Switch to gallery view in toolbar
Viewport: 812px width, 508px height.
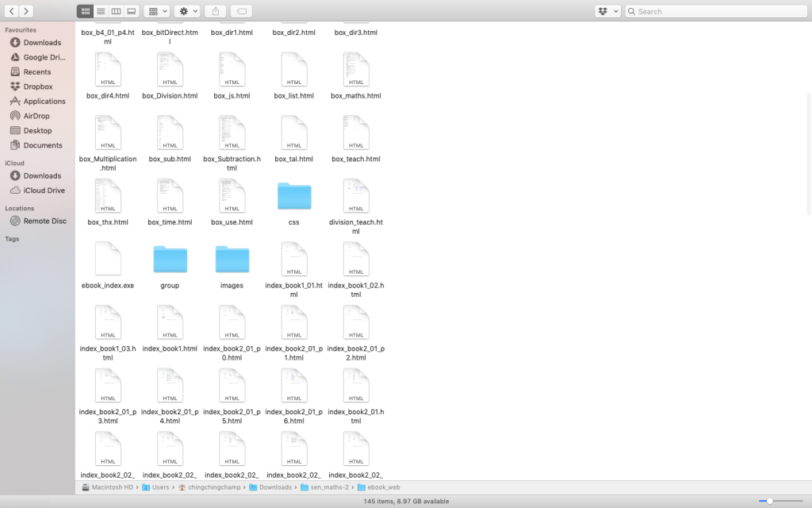coord(132,11)
